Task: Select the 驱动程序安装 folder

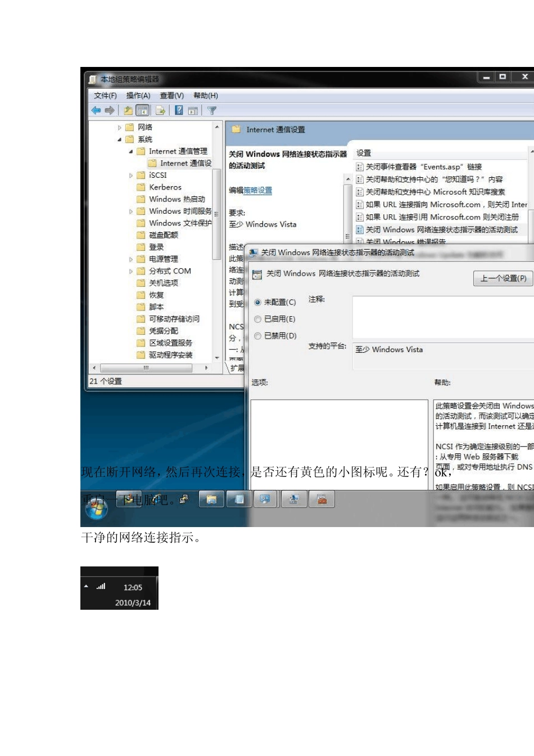Action: (170, 355)
